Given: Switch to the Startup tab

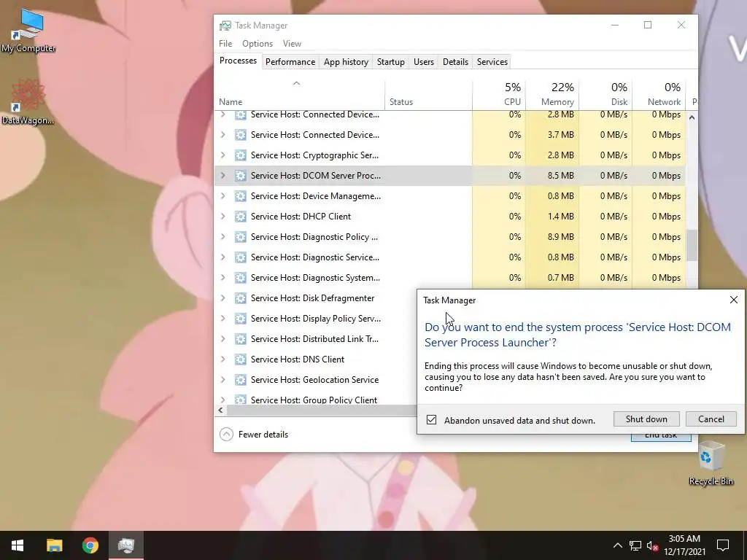Looking at the screenshot, I should (391, 62).
